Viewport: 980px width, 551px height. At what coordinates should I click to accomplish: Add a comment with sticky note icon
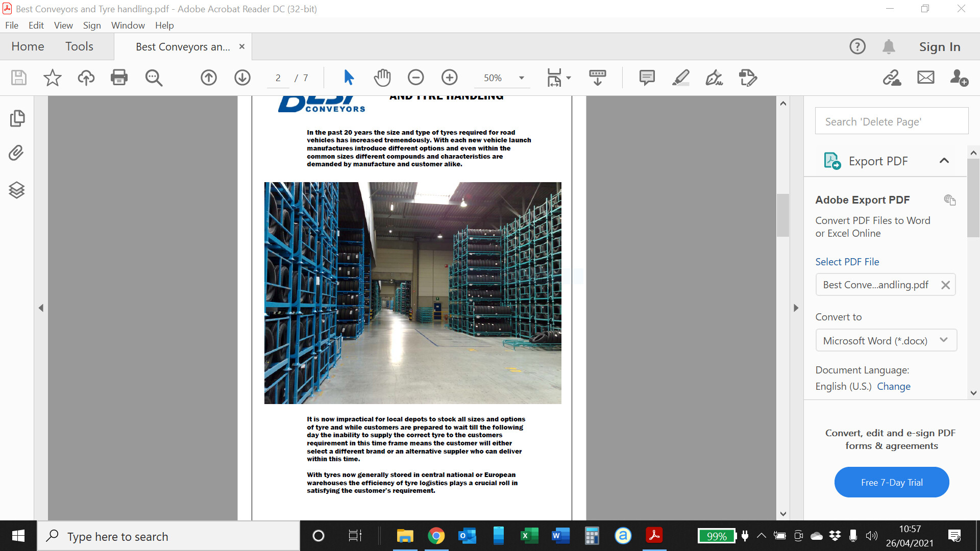click(647, 78)
